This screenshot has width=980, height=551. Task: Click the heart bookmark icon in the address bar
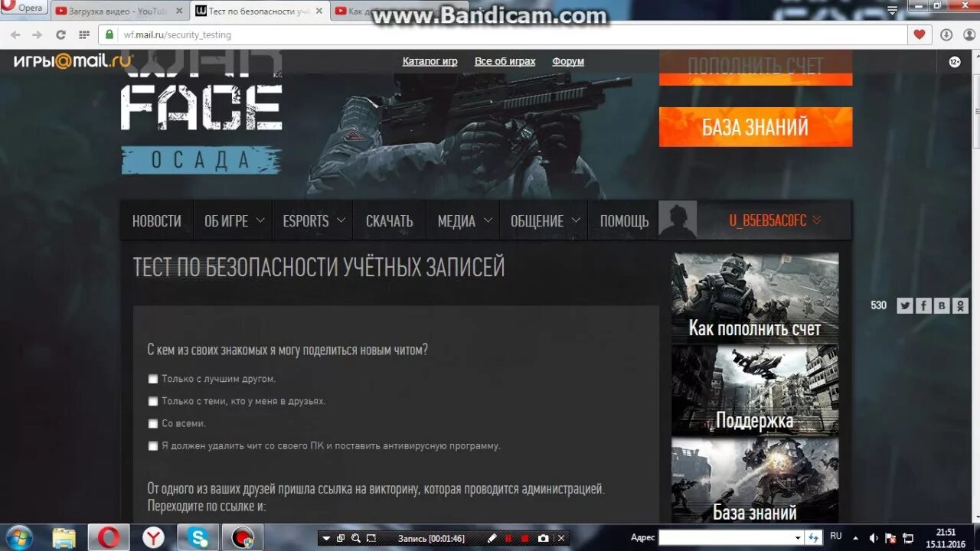tap(918, 34)
